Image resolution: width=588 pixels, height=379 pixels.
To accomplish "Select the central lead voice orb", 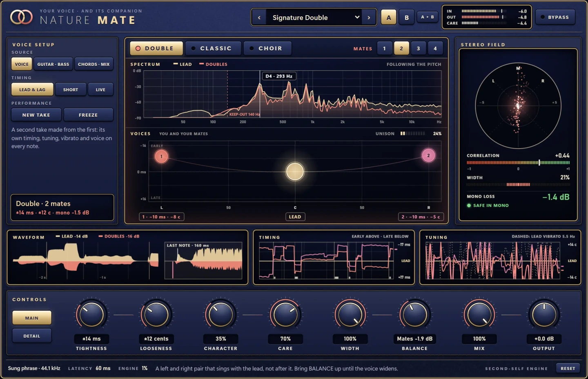I will coord(295,171).
